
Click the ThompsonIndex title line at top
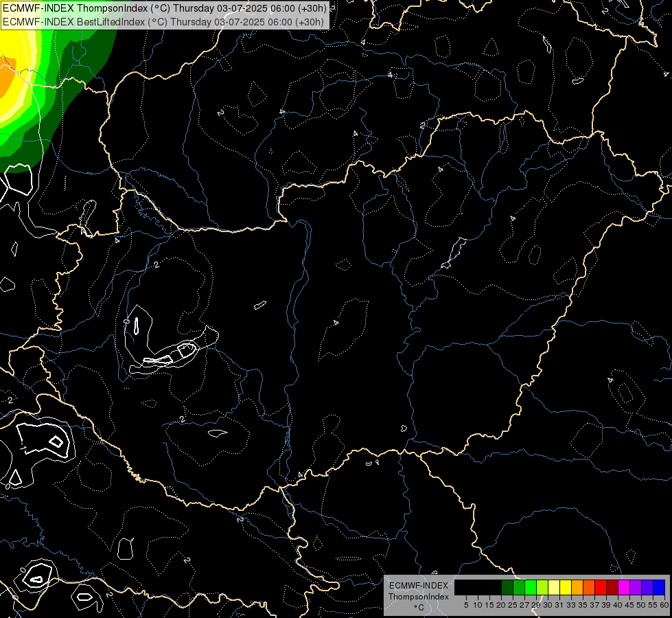click(165, 8)
